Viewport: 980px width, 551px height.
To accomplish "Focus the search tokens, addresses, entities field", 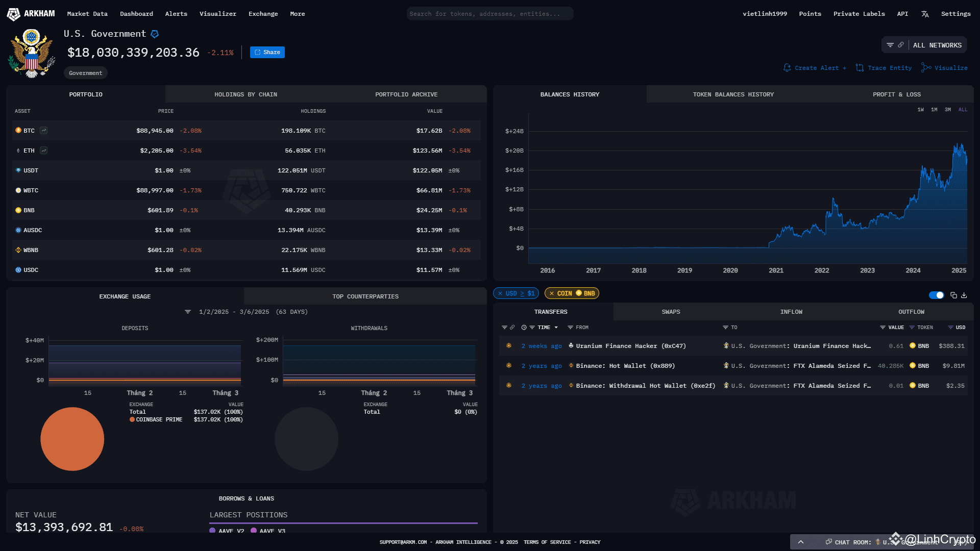I will pos(490,14).
